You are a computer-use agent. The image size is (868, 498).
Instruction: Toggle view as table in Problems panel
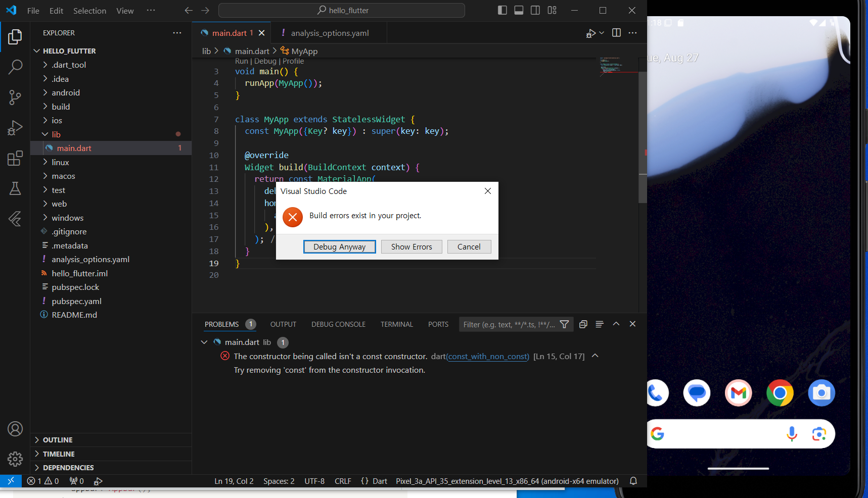600,324
